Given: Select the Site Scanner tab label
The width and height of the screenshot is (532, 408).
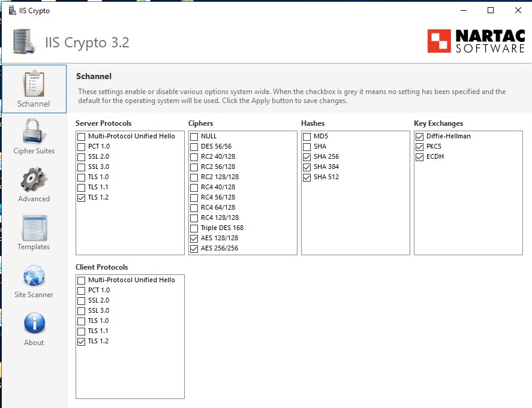Looking at the screenshot, I should pyautogui.click(x=34, y=295).
